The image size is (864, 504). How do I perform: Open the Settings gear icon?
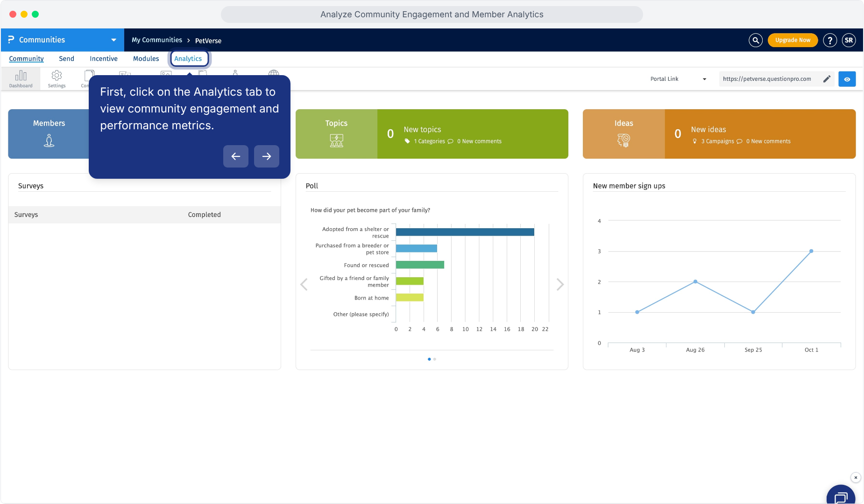(x=57, y=78)
